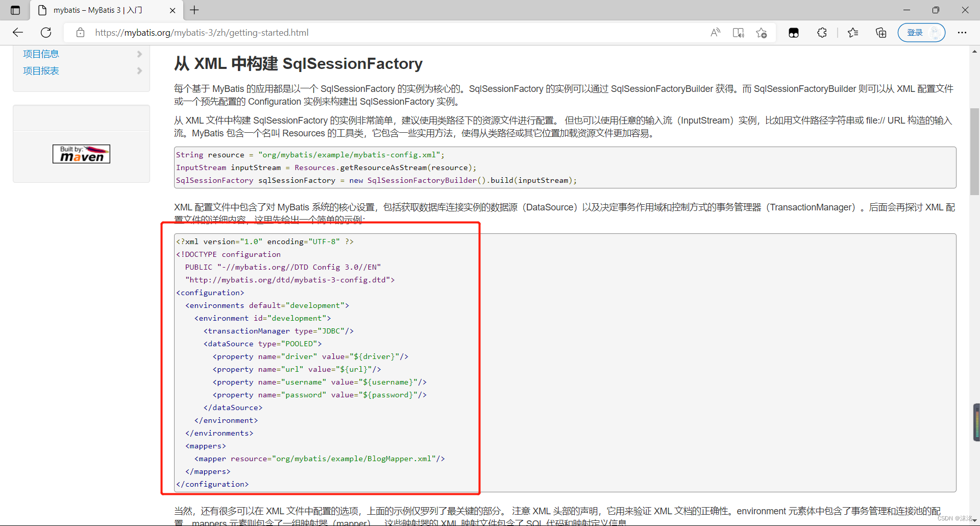Click the property name="driver" line
The height and width of the screenshot is (526, 980).
pos(311,356)
